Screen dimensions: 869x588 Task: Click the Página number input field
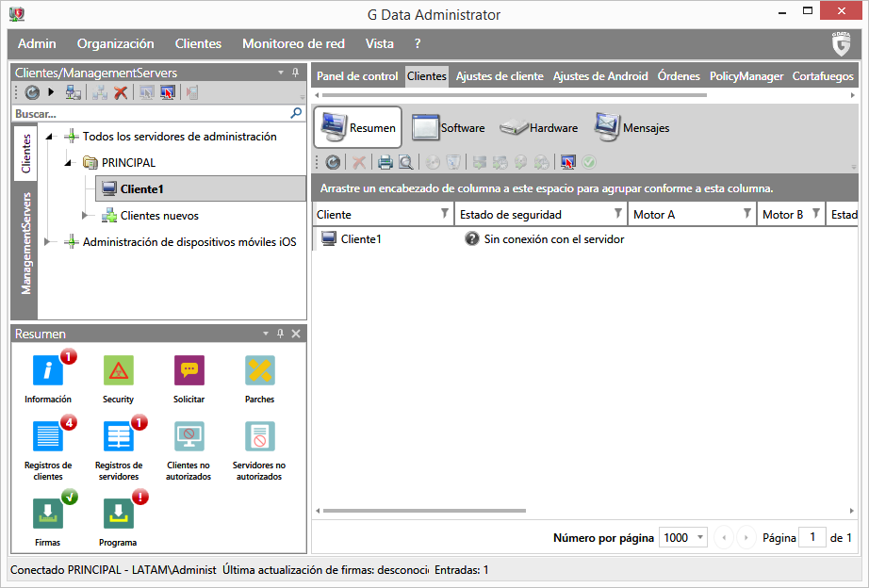(811, 537)
